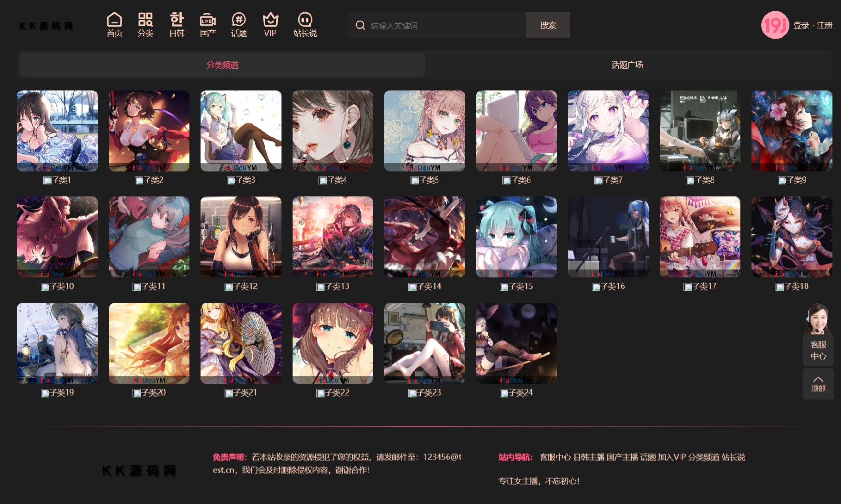841x504 pixels.
Task: Open 子类12 thumbnail
Action: pos(241,237)
